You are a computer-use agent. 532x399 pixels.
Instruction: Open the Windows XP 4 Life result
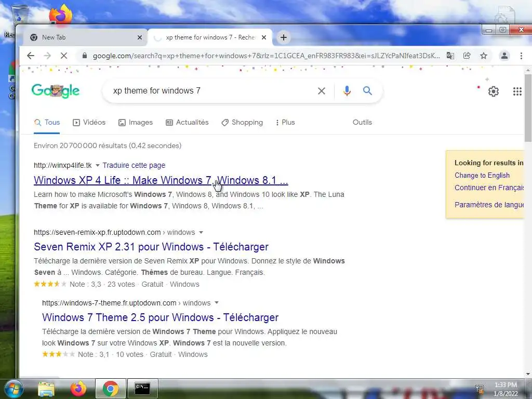pos(161,180)
